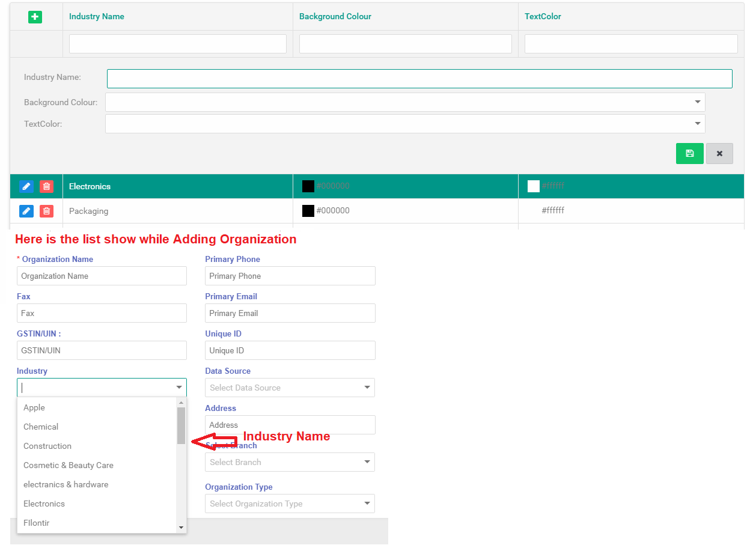
Task: Open the Select Branch dropdown
Action: pyautogui.click(x=290, y=462)
